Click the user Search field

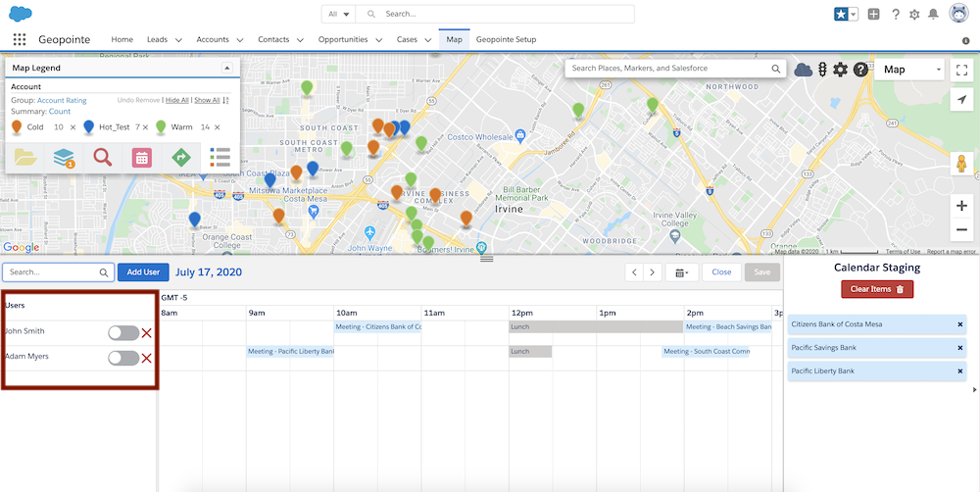point(59,272)
